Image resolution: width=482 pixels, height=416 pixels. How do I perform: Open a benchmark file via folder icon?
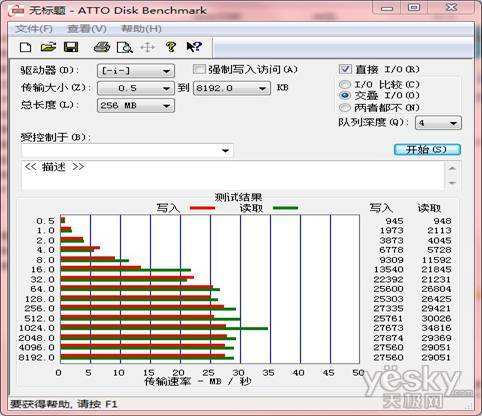48,47
